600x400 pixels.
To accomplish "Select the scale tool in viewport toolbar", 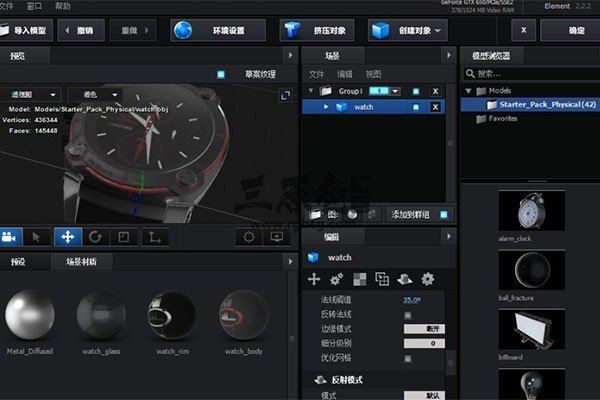I will 124,237.
